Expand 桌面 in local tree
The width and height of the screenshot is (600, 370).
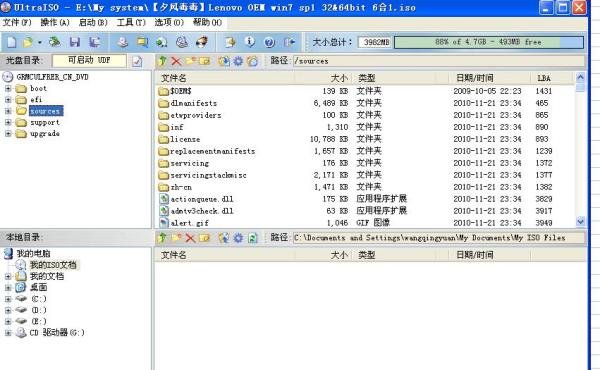(8, 287)
